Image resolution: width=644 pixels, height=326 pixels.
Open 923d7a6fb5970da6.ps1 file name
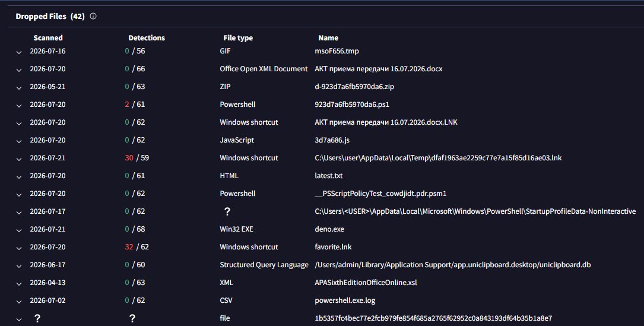click(352, 105)
